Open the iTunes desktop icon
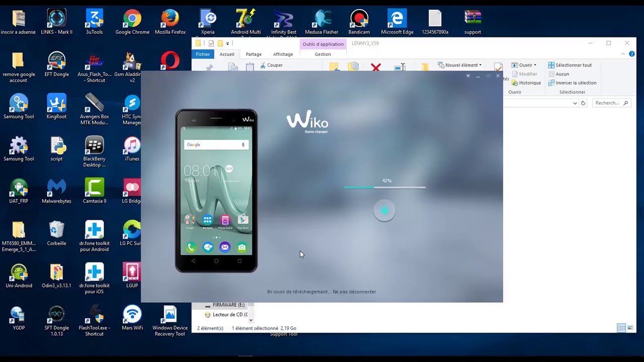This screenshot has width=644, height=362. point(132,148)
